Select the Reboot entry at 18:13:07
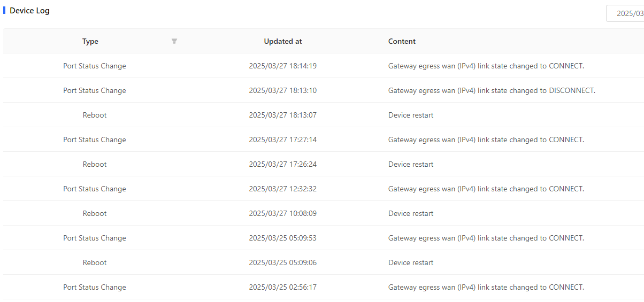Viewport: 644px width, 302px height. [x=324, y=115]
